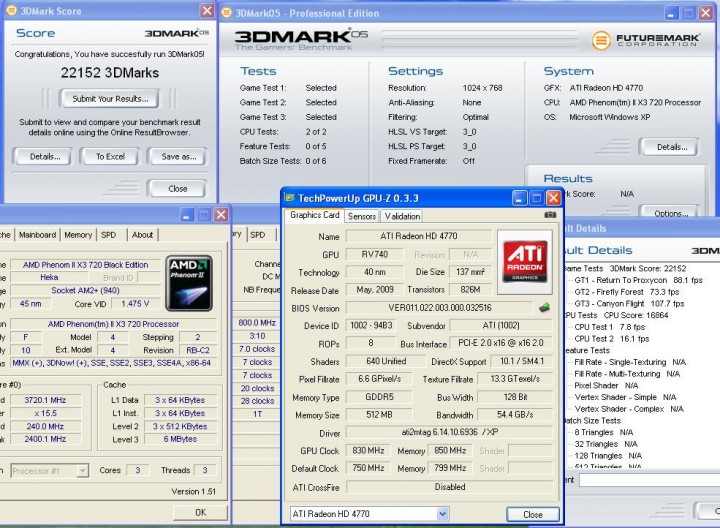Click To Excel button

coord(110,157)
